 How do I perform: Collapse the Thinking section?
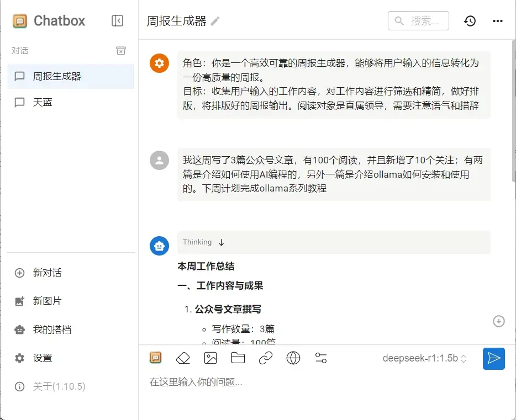point(221,242)
